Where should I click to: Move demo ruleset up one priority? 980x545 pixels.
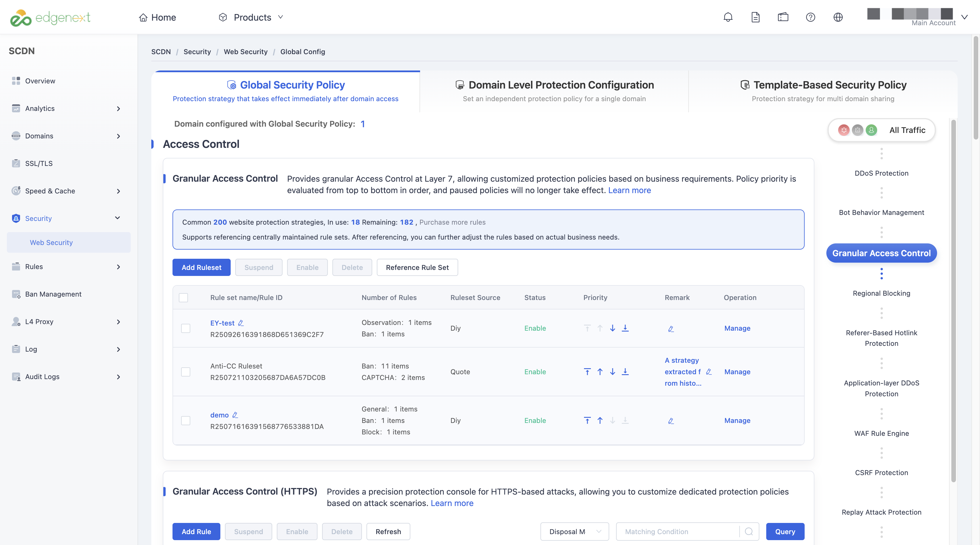pyautogui.click(x=600, y=420)
